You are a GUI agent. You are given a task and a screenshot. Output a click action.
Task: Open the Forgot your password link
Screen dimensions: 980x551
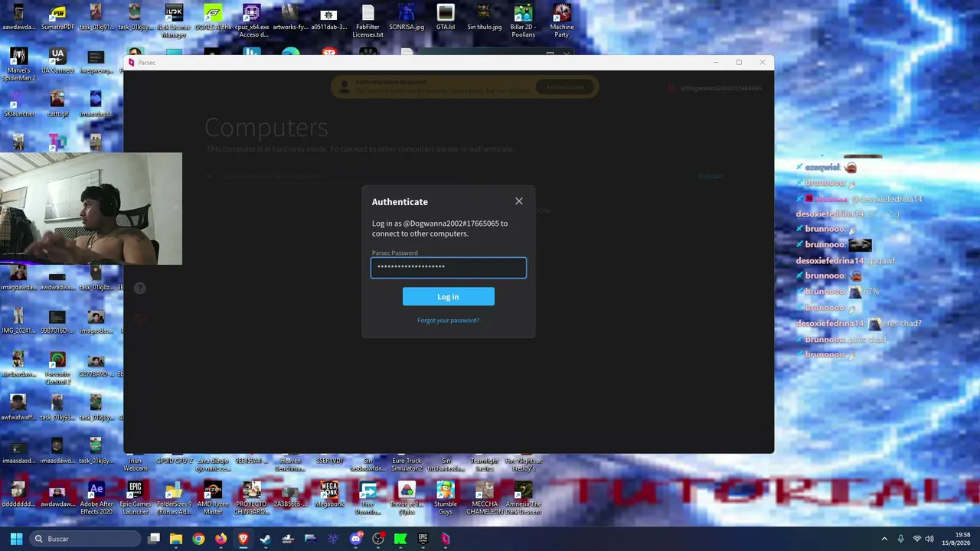tap(449, 321)
